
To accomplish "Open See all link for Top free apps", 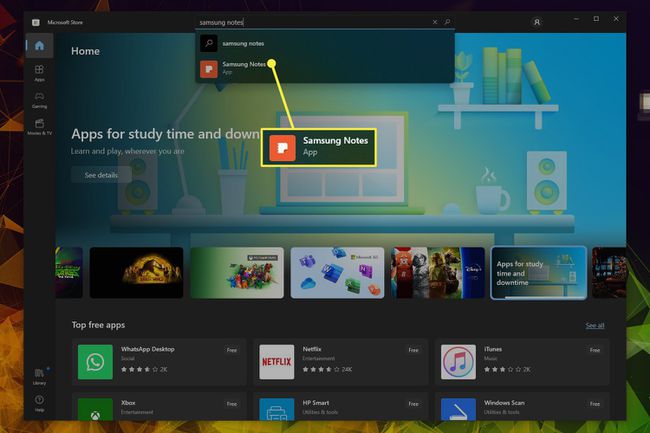I will 594,326.
